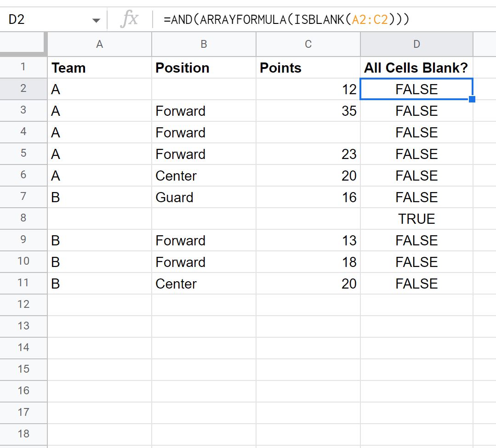This screenshot has height=448, width=496.
Task: Select column A header
Action: coord(99,44)
